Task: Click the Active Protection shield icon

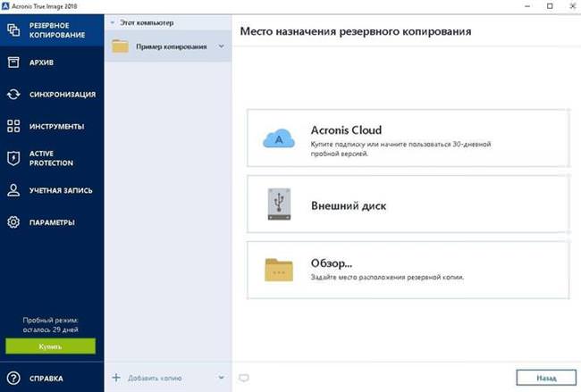Action: click(13, 158)
